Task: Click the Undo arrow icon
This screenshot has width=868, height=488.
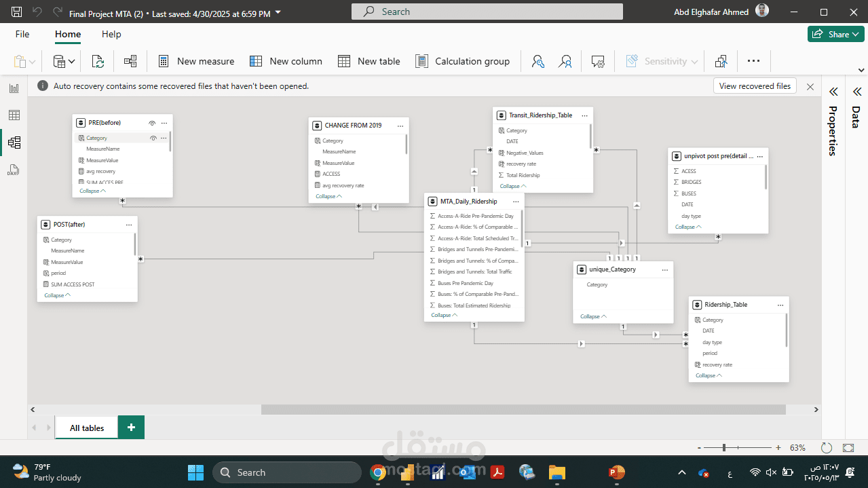Action: pyautogui.click(x=37, y=12)
